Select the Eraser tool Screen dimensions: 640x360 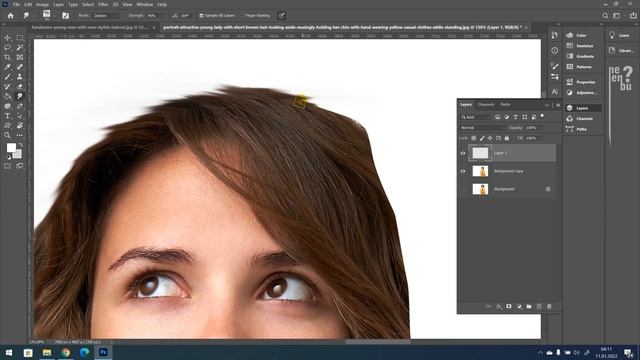[x=20, y=87]
